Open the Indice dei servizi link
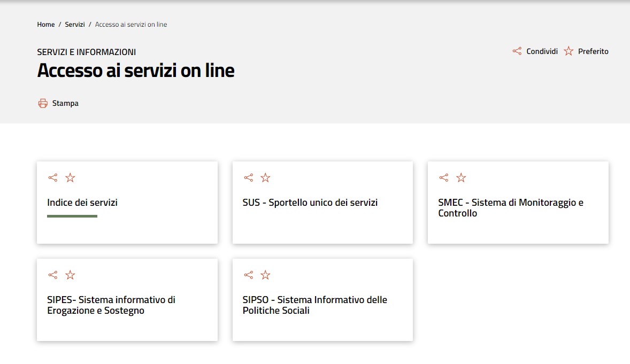This screenshot has height=364, width=630. coord(82,203)
